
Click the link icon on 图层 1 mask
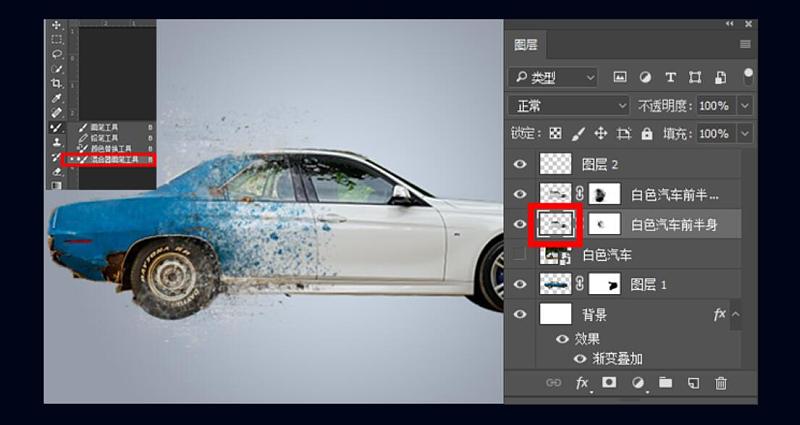click(580, 284)
